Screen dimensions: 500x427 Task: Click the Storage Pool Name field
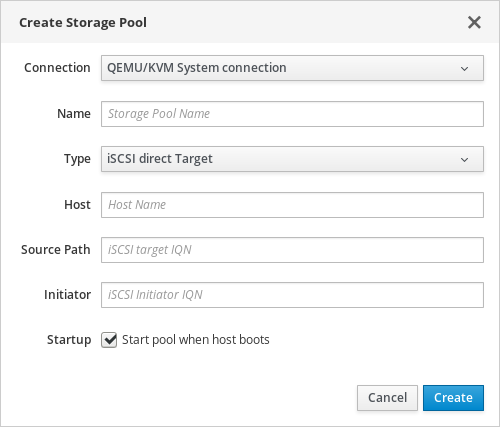292,114
